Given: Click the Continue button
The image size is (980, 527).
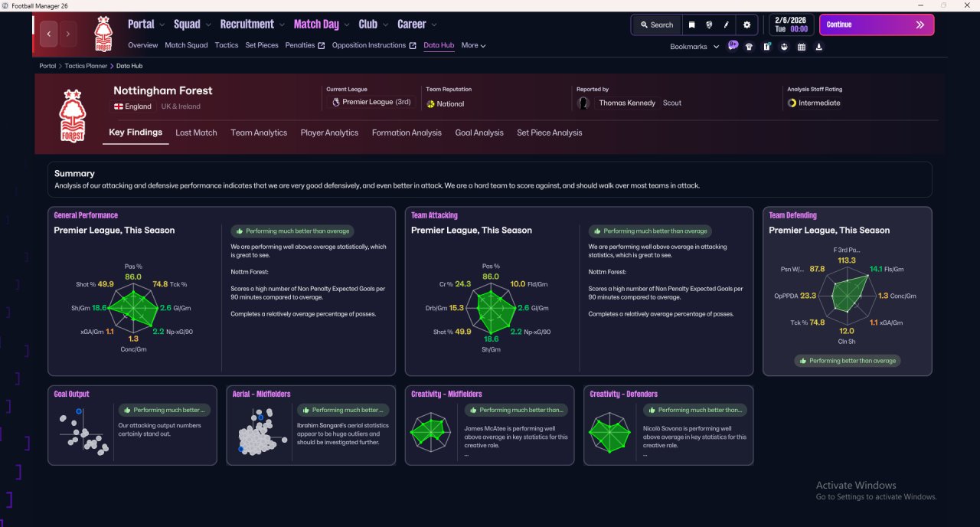Looking at the screenshot, I should [877, 25].
